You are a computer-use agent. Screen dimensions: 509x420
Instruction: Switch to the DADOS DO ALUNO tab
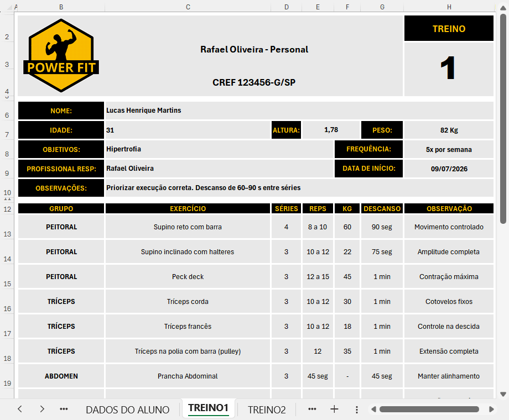coord(128,410)
